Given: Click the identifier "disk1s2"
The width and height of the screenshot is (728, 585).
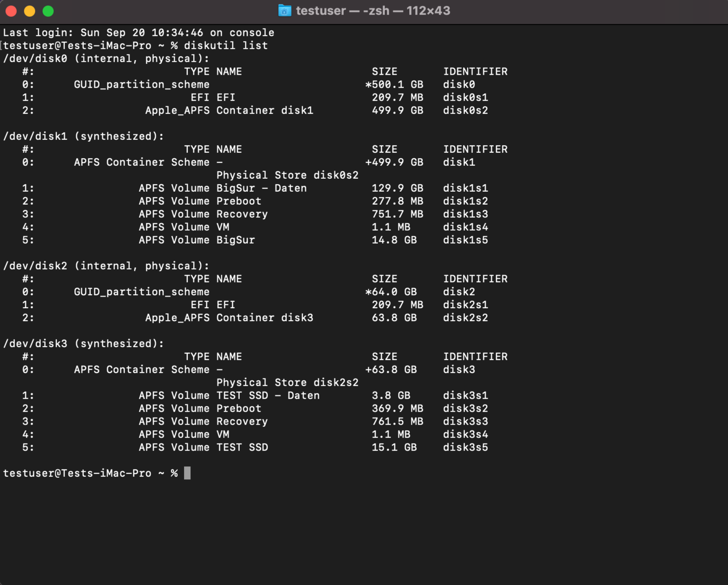Looking at the screenshot, I should (x=465, y=201).
